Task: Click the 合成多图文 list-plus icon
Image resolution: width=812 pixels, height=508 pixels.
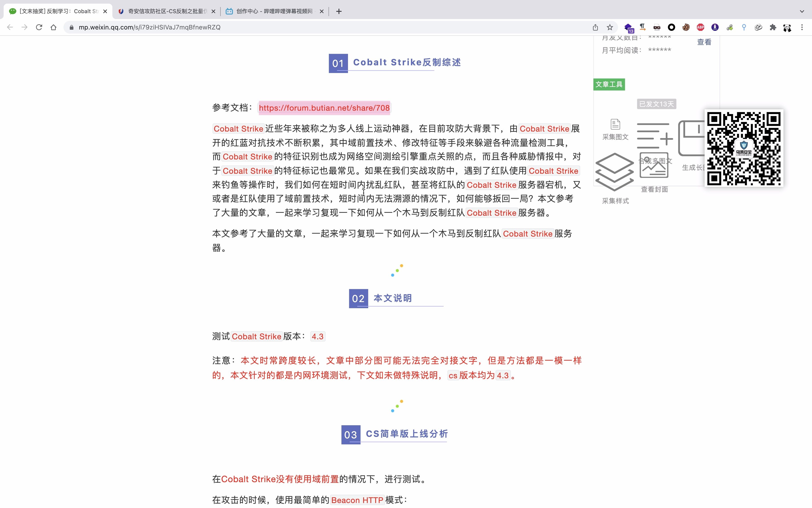Action: point(655,136)
